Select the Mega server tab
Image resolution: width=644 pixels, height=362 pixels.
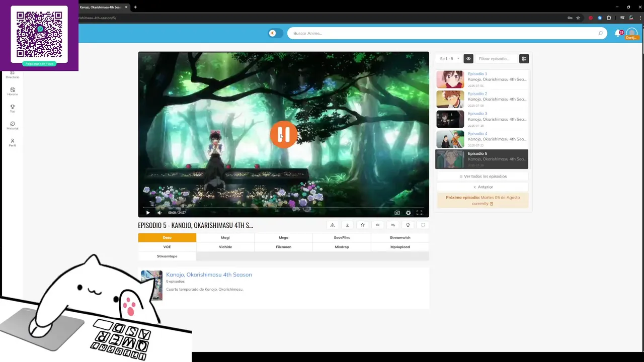(x=283, y=238)
